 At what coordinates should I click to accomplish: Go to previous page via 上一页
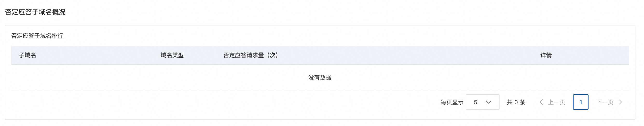point(556,102)
